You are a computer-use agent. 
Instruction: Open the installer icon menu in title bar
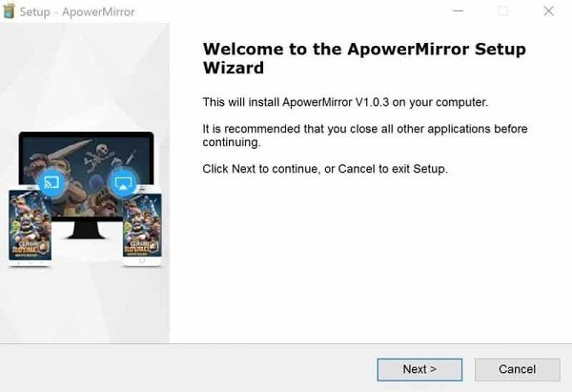(x=8, y=11)
